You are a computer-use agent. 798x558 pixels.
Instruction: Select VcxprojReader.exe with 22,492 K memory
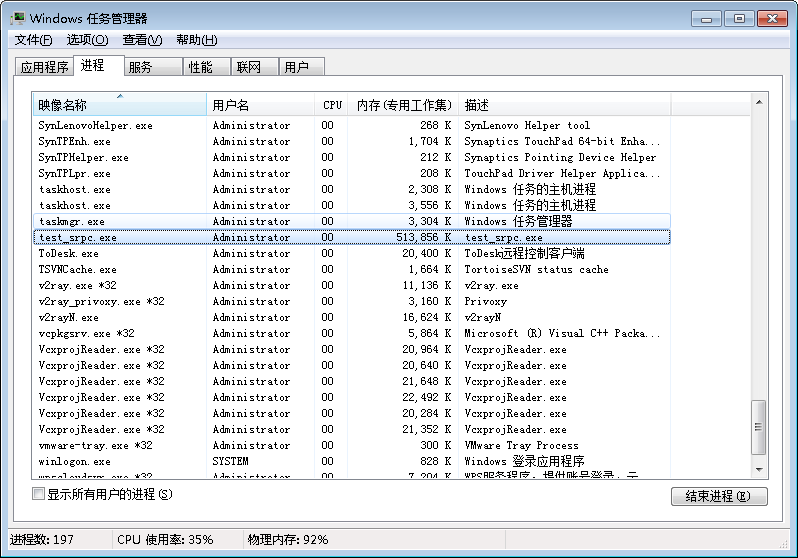352,397
